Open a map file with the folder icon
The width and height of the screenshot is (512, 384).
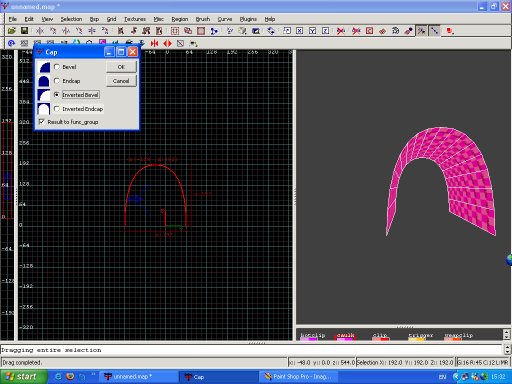[x=12, y=31]
